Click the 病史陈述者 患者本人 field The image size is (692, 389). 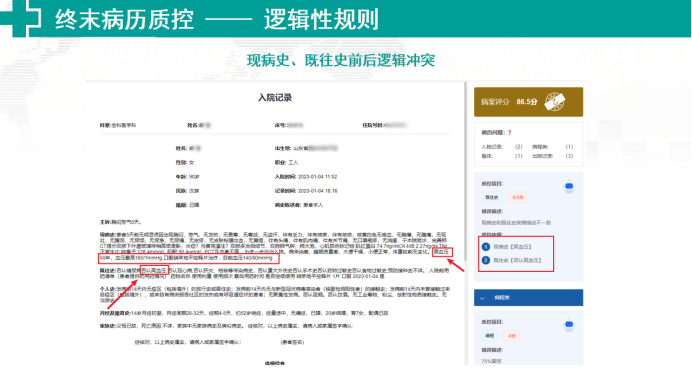click(x=299, y=205)
